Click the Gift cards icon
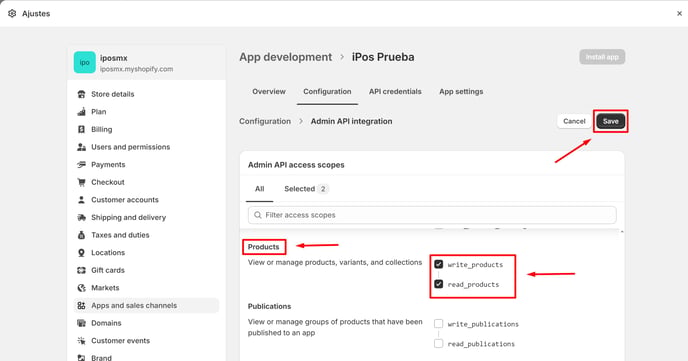 (81, 270)
